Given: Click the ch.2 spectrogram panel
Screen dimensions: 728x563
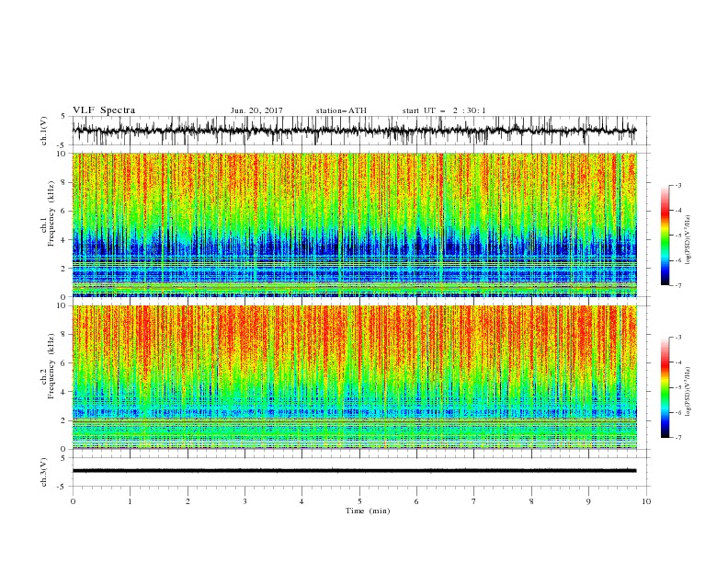Looking at the screenshot, I should (x=355, y=377).
